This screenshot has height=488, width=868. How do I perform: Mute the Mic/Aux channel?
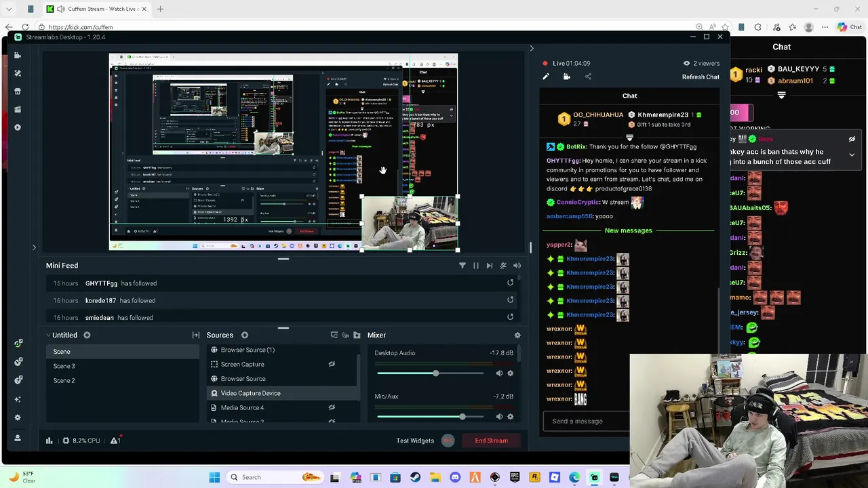pos(500,416)
